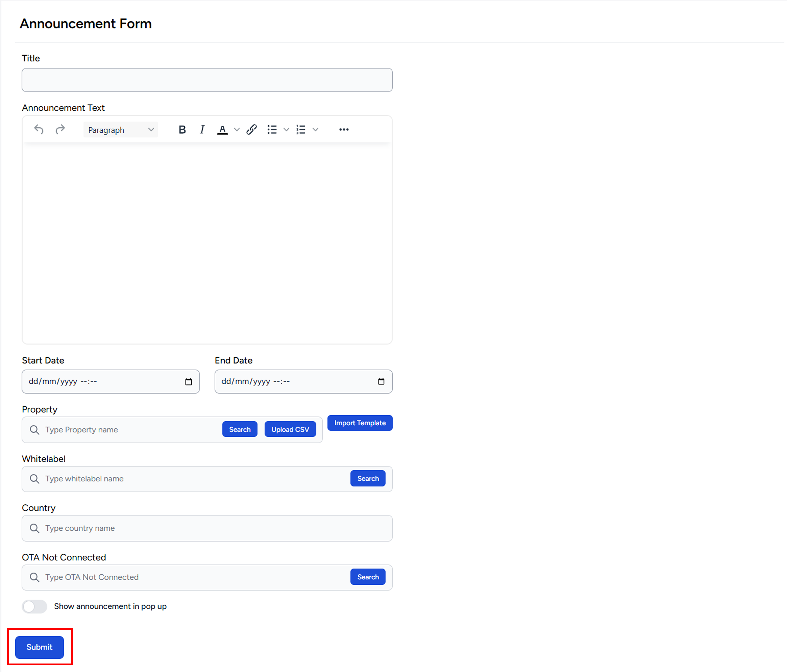Toggle bold formatting
Screen dimensions: 787x672
coord(182,130)
